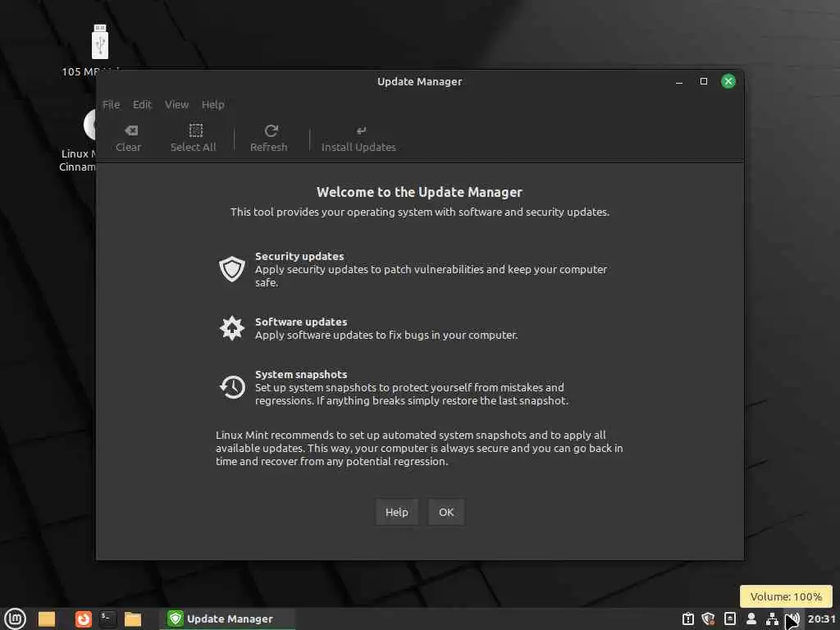The image size is (840, 630).
Task: Open the Help menu
Action: point(212,104)
